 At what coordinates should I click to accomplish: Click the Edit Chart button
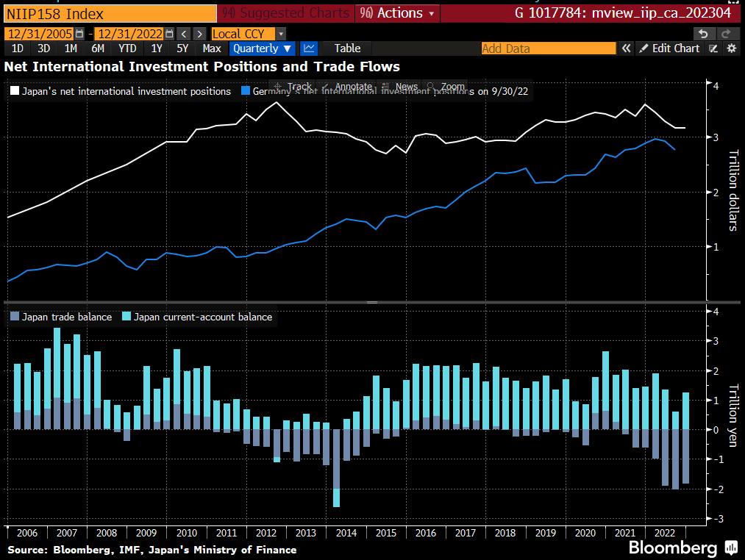tap(669, 49)
